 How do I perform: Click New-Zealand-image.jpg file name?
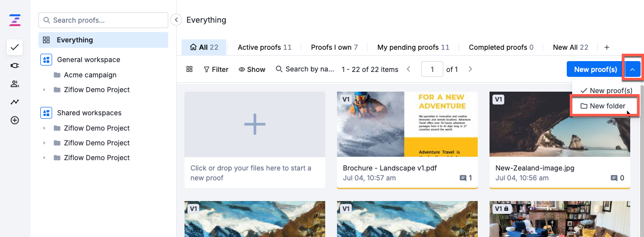tap(535, 168)
